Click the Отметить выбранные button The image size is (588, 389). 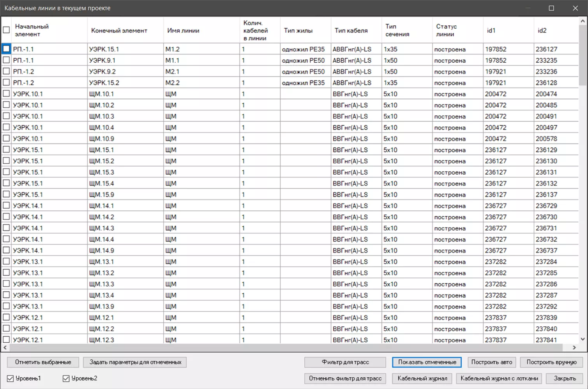pyautogui.click(x=43, y=362)
